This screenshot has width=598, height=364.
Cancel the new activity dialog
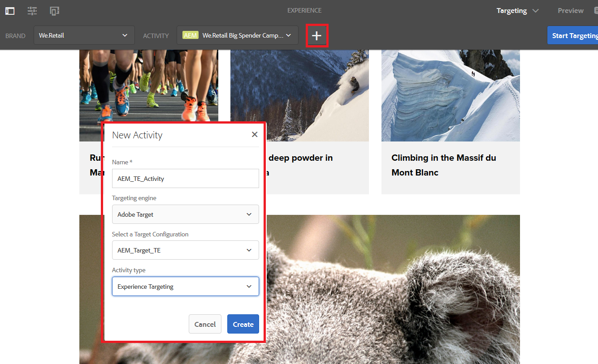coord(205,324)
